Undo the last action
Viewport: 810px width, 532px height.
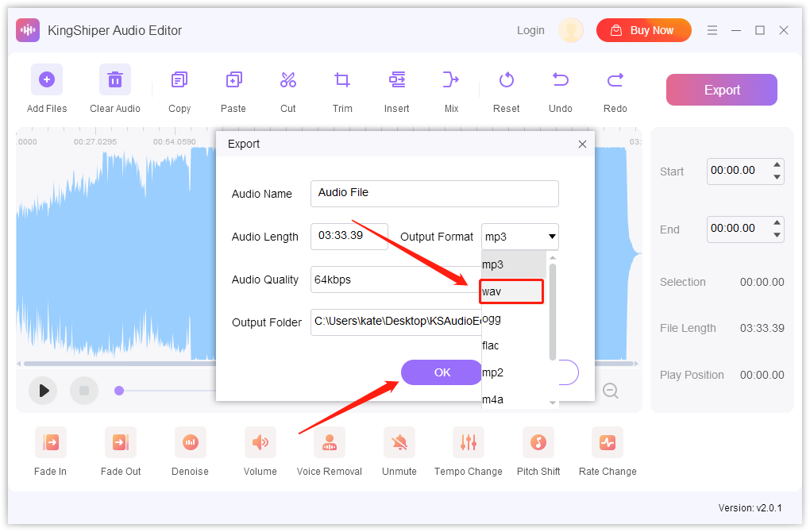pyautogui.click(x=561, y=79)
